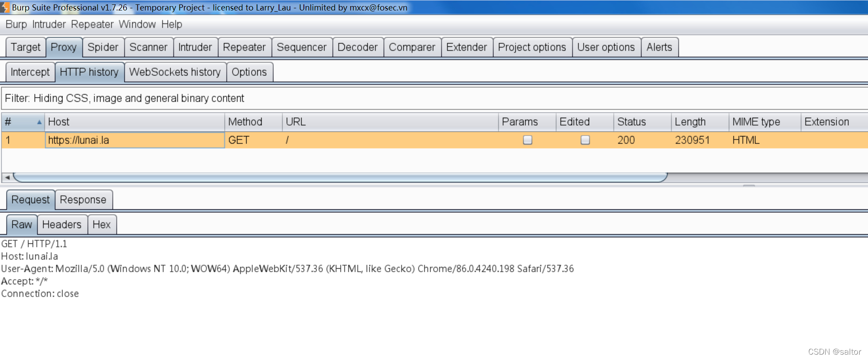
Task: Sort by the # column header
Action: [x=23, y=122]
